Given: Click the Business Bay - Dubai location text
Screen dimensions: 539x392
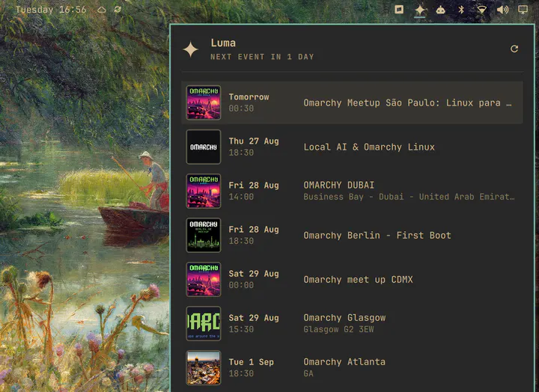Looking at the screenshot, I should click(x=409, y=197).
